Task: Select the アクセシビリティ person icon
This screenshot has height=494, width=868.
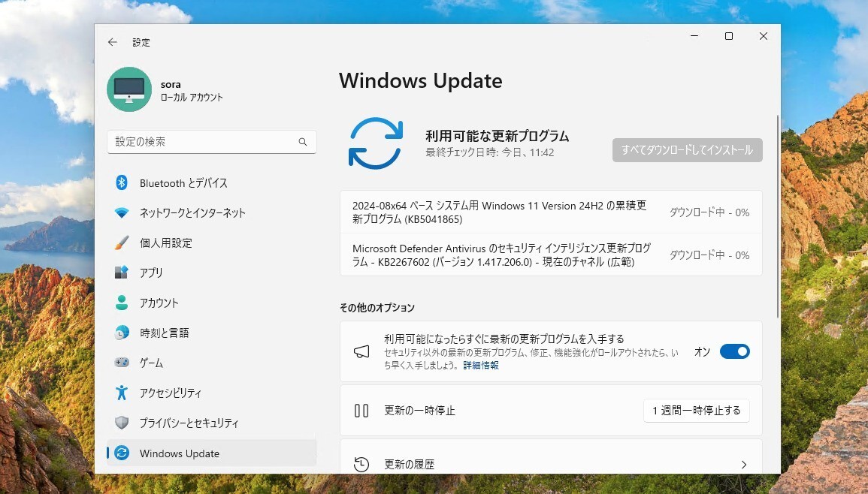Action: [x=124, y=393]
